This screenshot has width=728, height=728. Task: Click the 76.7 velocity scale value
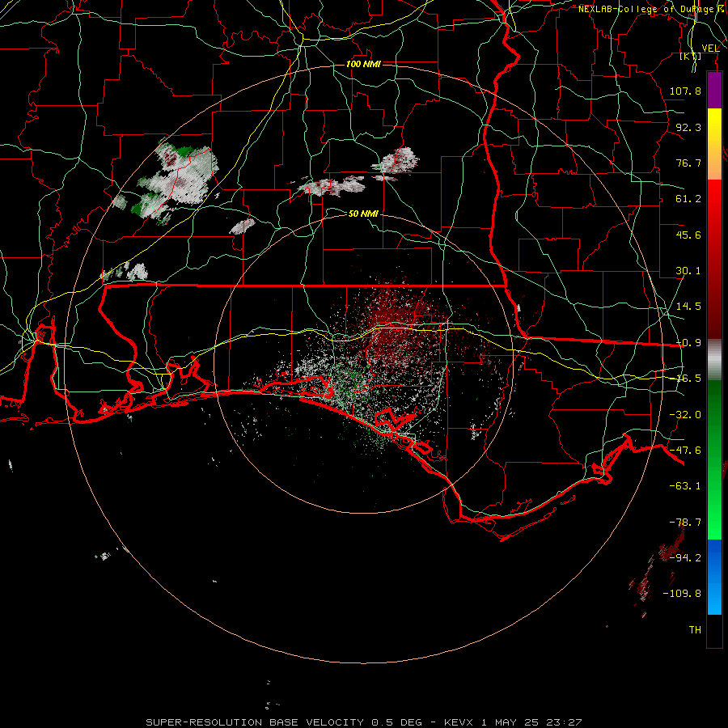point(688,163)
